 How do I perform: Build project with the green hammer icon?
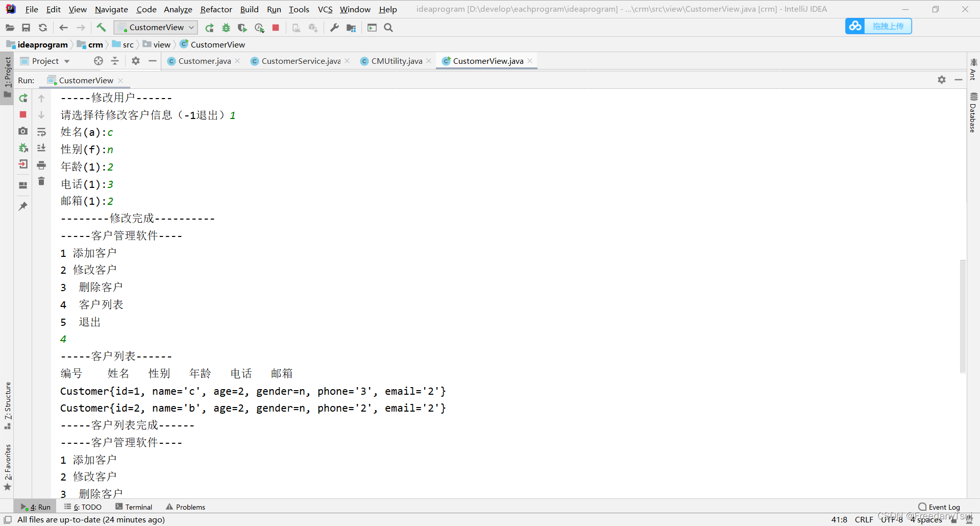[x=101, y=28]
